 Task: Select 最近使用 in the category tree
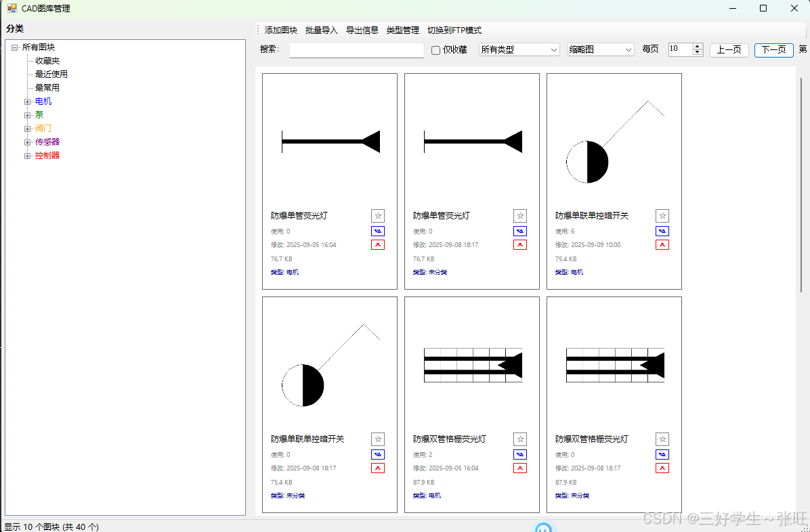[51, 74]
